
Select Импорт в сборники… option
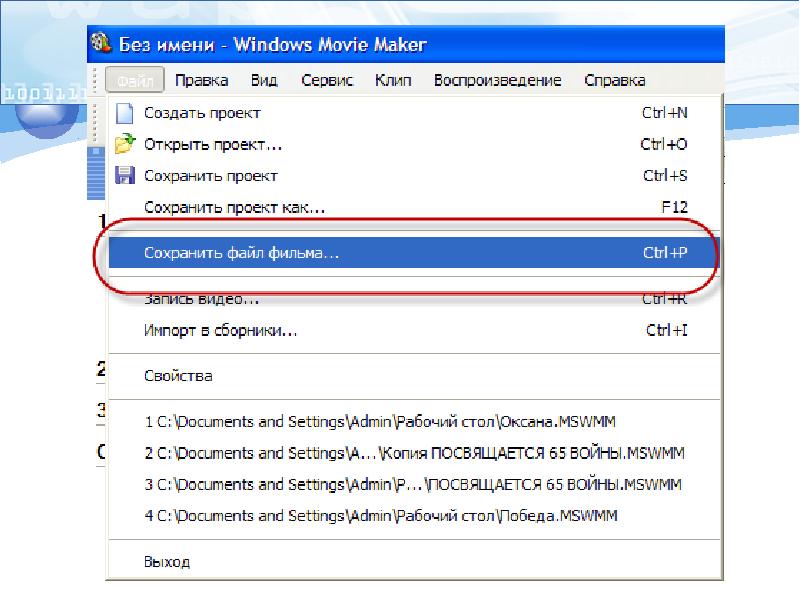point(220,330)
